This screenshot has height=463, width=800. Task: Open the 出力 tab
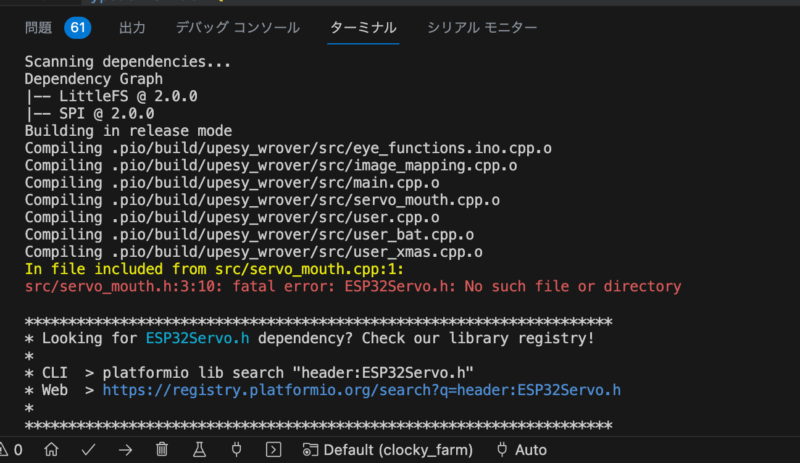click(132, 28)
